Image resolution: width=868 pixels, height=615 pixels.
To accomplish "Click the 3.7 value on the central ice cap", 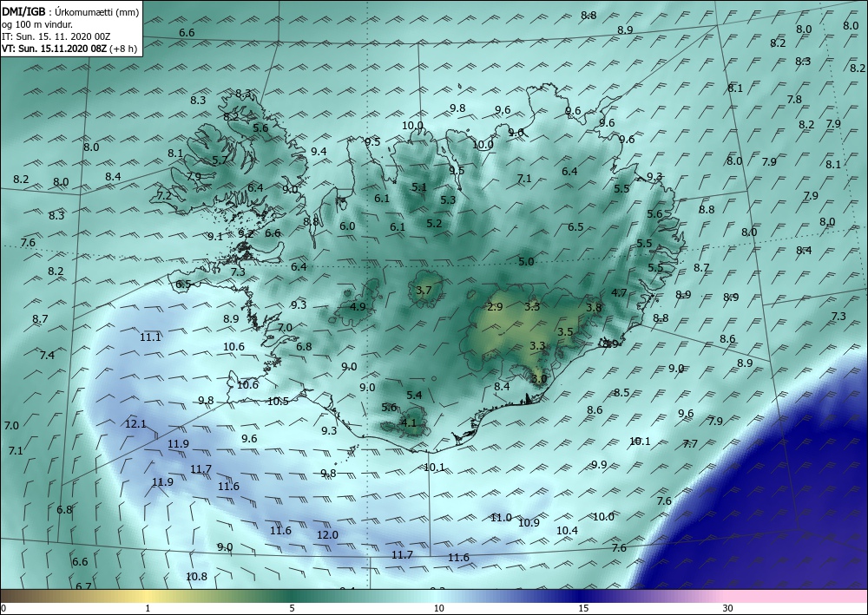I will click(424, 290).
